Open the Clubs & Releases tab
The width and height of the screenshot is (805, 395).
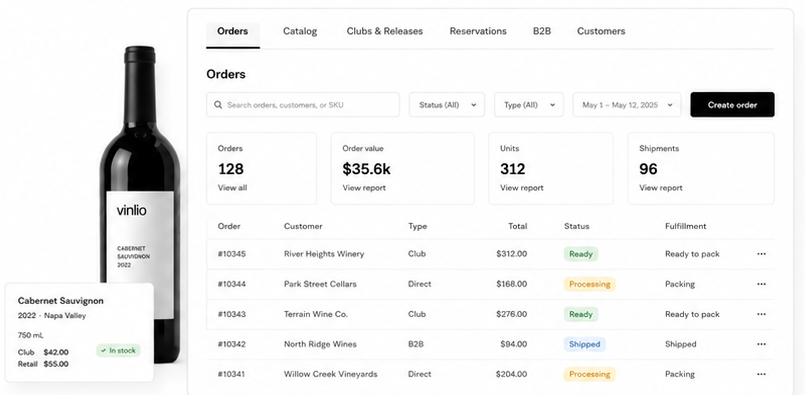coord(385,31)
